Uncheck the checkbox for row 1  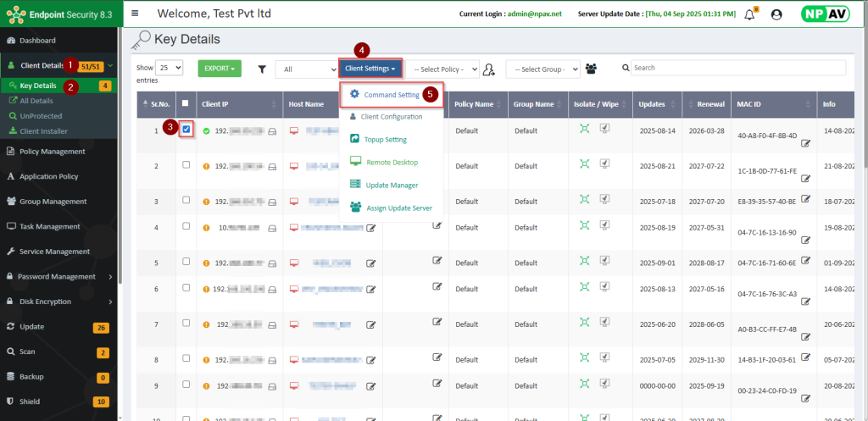point(186,129)
